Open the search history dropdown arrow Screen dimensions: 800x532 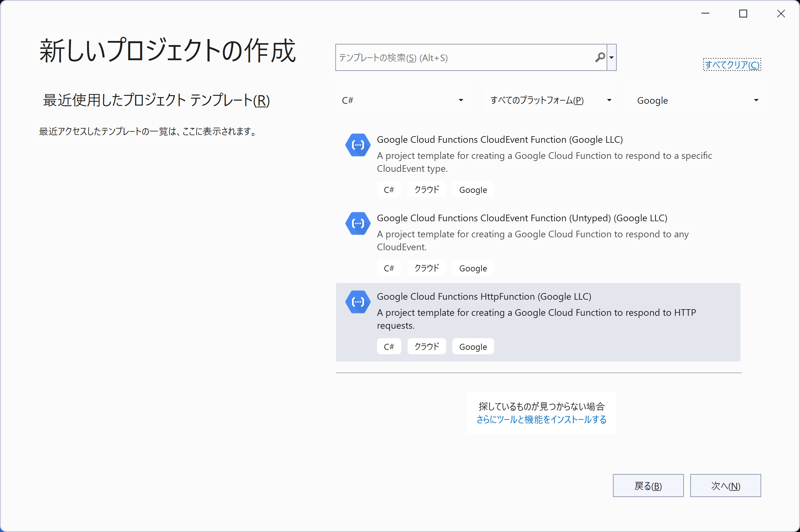tap(612, 57)
